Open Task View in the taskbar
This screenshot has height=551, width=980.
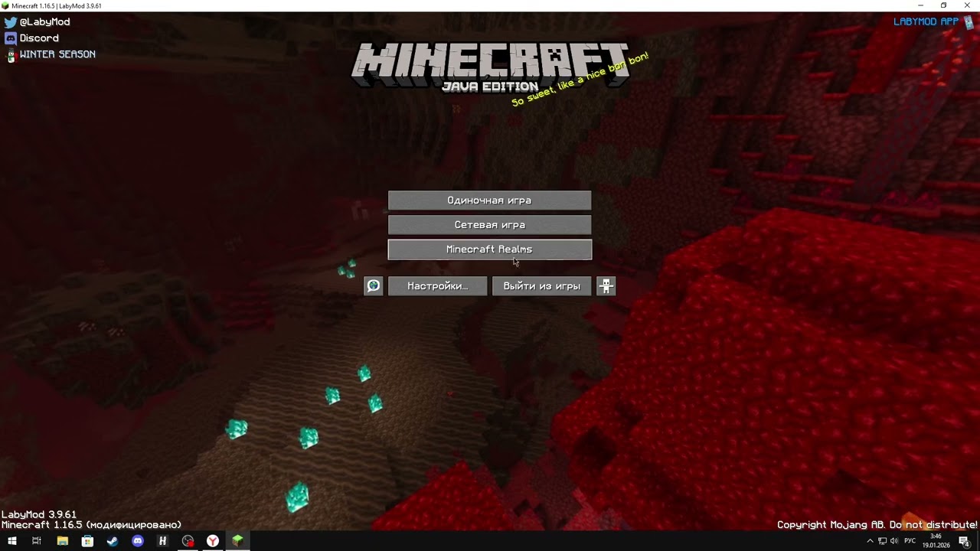tap(36, 541)
